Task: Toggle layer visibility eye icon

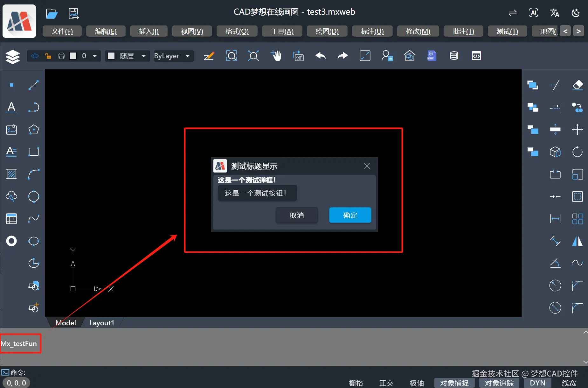Action: pyautogui.click(x=35, y=56)
